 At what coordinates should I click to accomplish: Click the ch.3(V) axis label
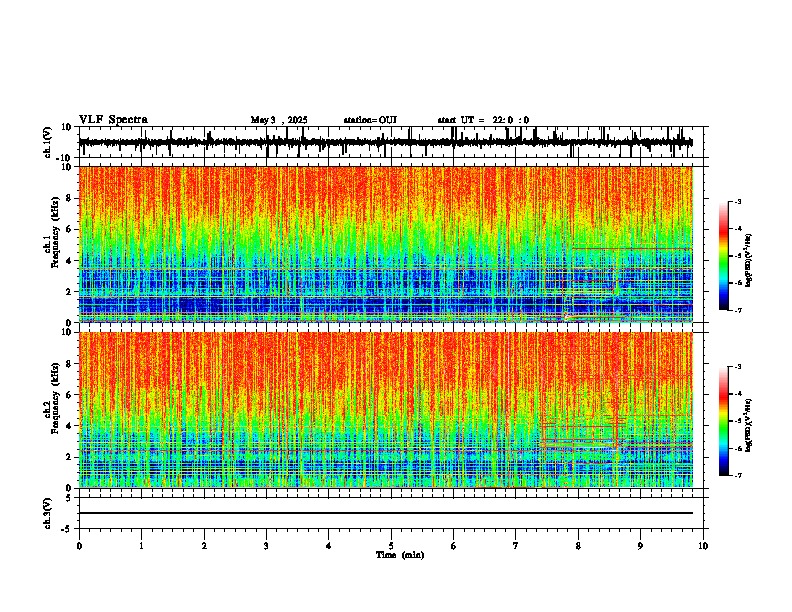(48, 513)
